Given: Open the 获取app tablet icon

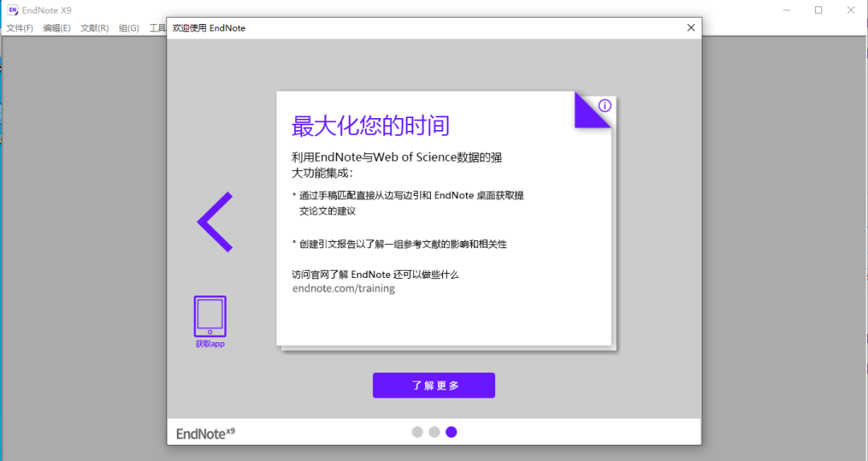Looking at the screenshot, I should (x=210, y=321).
